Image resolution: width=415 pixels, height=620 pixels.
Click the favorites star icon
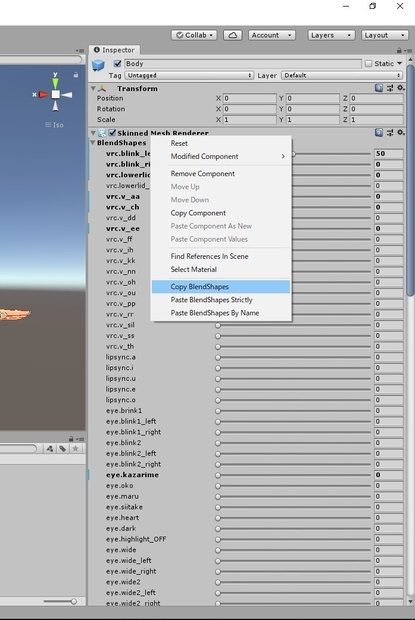[x=75, y=448]
